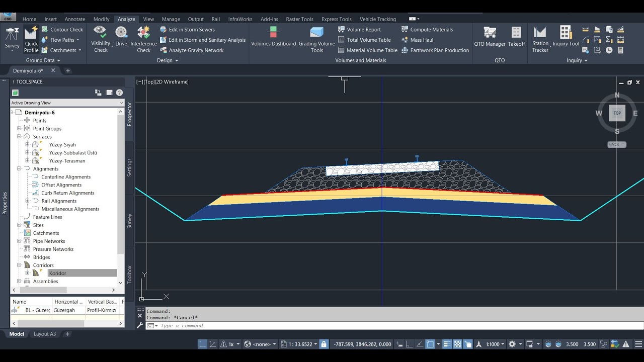Screen dimensions: 644x362
Task: Click the Toolspace panorama display icon
Action: (109, 93)
